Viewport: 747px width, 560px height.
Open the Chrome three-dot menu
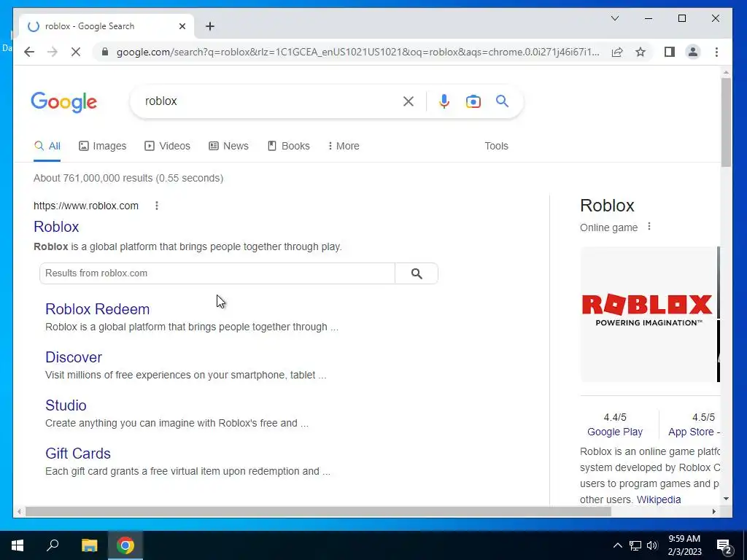716,52
